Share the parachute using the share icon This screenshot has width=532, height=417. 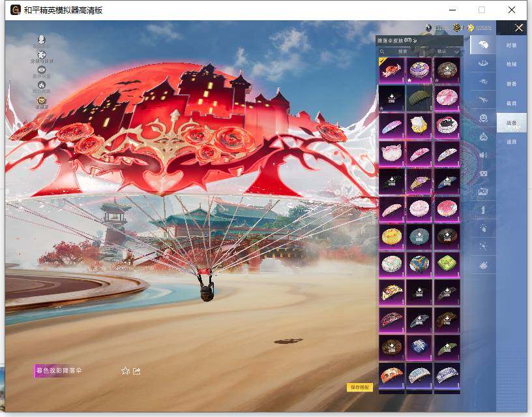click(x=136, y=371)
